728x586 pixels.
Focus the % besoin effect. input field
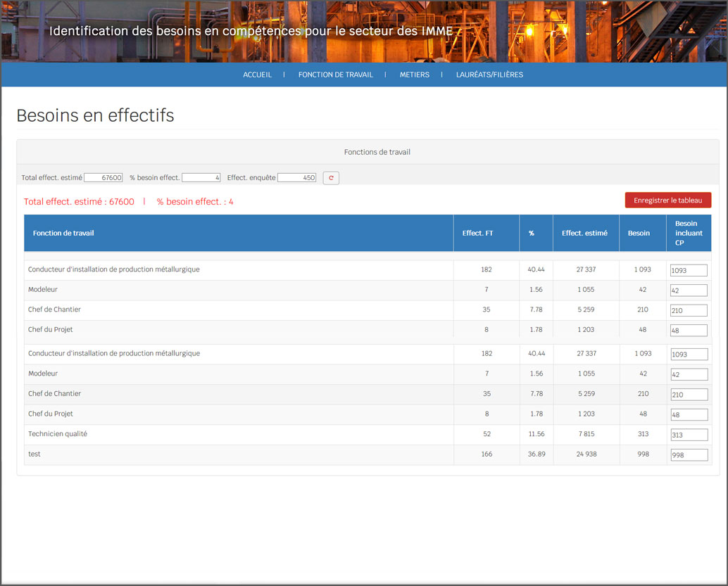point(201,178)
